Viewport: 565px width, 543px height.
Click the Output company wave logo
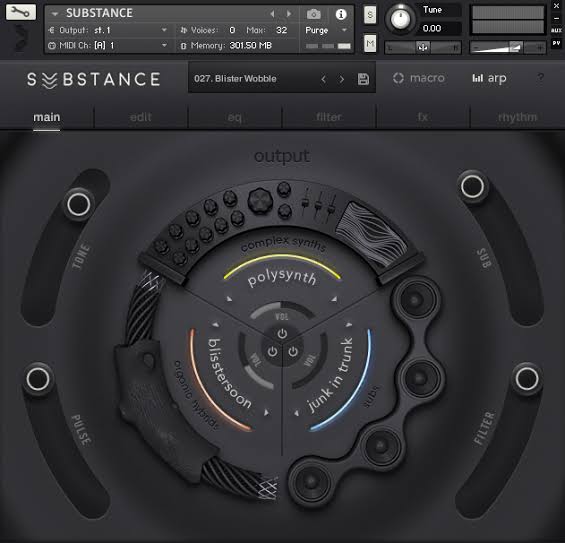click(x=21, y=38)
